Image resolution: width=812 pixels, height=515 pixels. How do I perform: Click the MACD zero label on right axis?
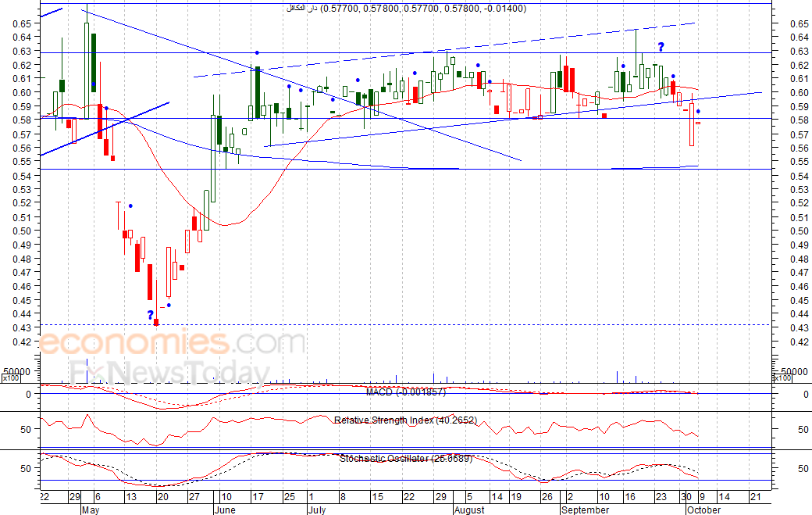[806, 395]
